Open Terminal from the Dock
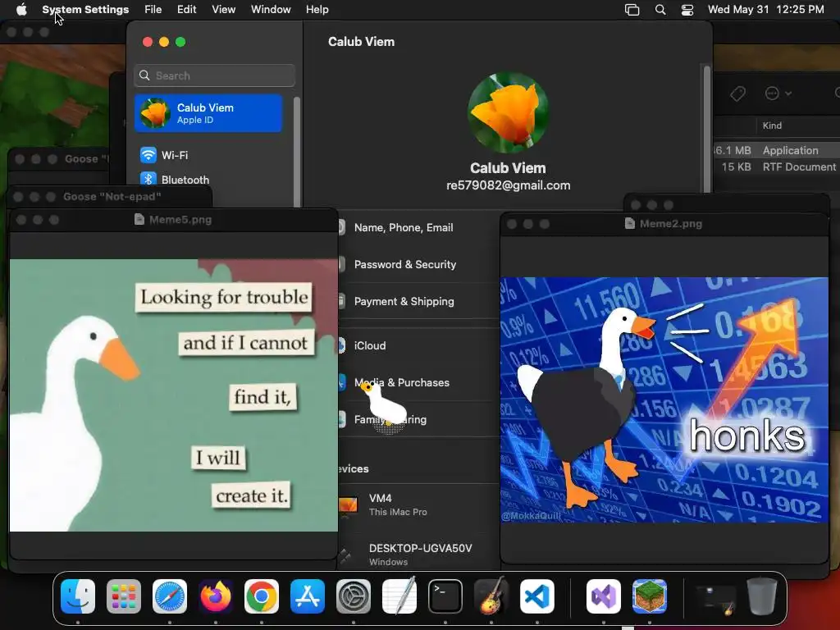The width and height of the screenshot is (840, 630). pyautogui.click(x=445, y=596)
